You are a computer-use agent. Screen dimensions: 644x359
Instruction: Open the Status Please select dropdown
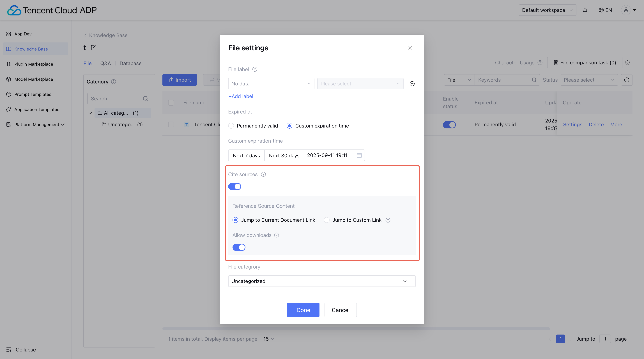click(x=589, y=80)
